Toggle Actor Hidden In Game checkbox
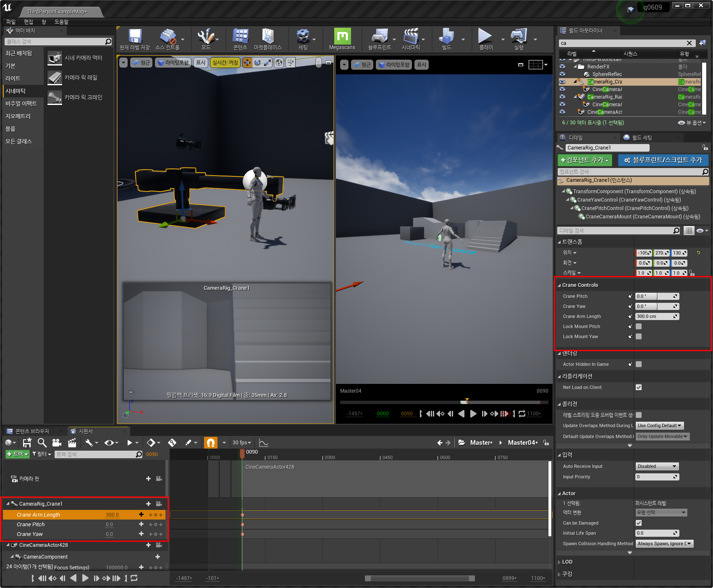This screenshot has height=588, width=713. (639, 364)
